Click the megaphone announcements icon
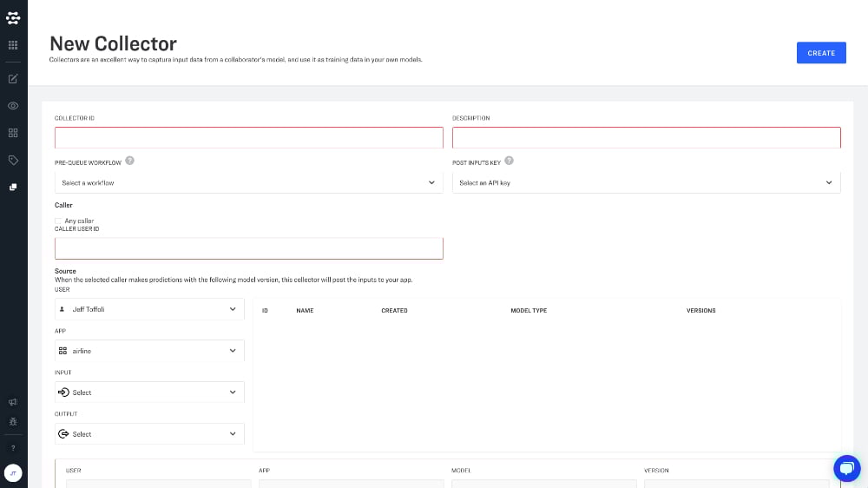The height and width of the screenshot is (488, 868). click(13, 402)
